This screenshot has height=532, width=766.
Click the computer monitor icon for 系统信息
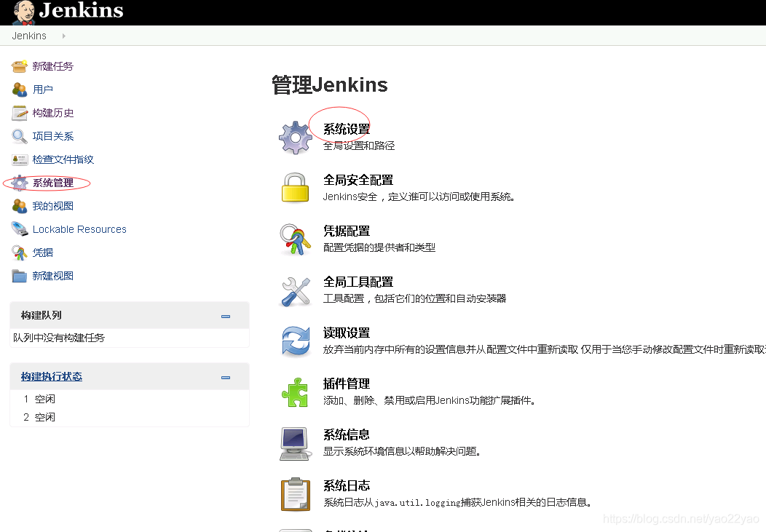click(x=295, y=444)
